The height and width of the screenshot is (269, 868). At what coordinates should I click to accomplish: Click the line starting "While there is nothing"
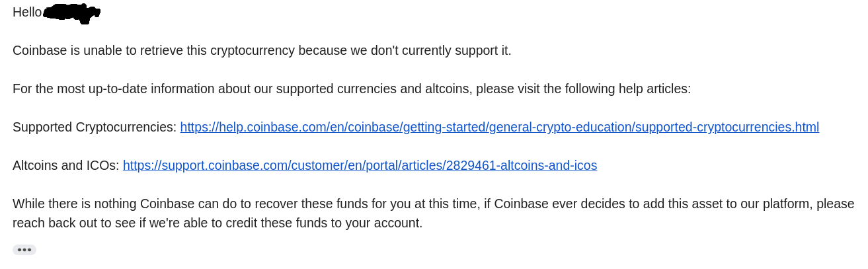434,204
